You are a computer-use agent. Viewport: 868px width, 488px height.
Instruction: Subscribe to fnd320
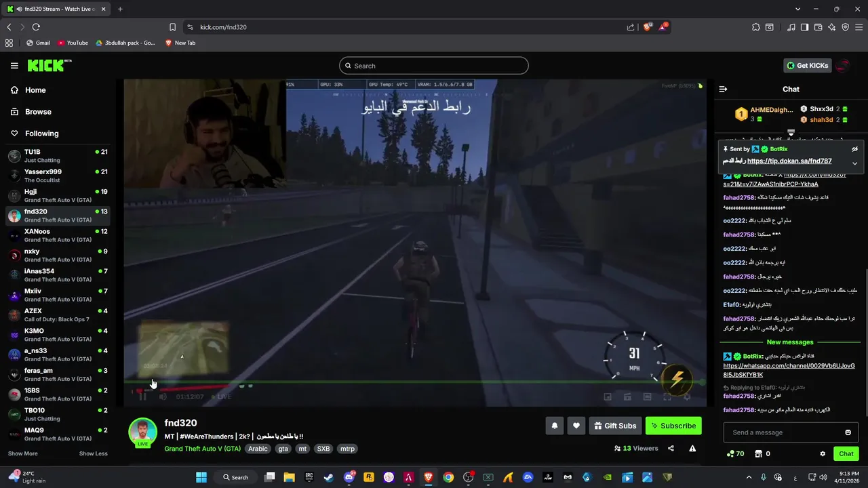(673, 426)
